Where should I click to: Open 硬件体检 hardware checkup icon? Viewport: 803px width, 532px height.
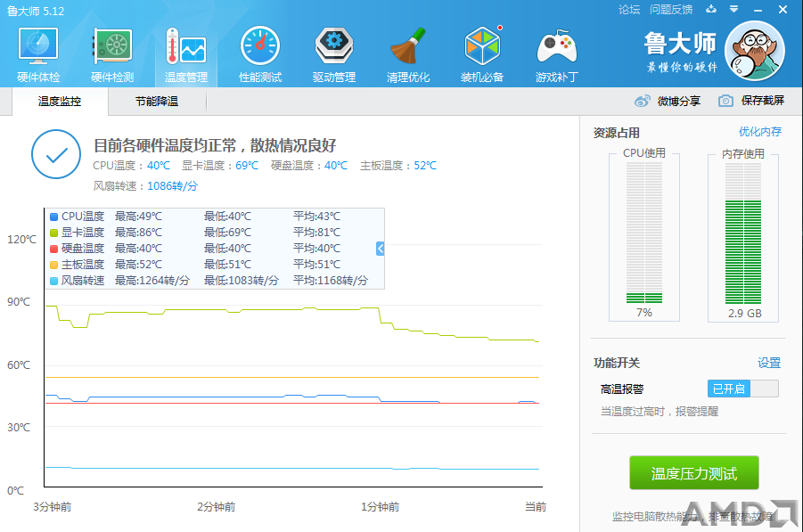38,46
